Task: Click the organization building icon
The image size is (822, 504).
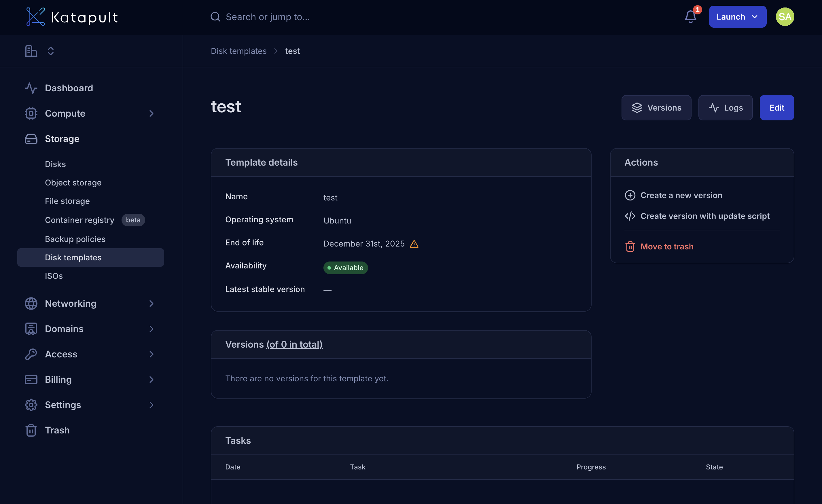Action: tap(31, 51)
